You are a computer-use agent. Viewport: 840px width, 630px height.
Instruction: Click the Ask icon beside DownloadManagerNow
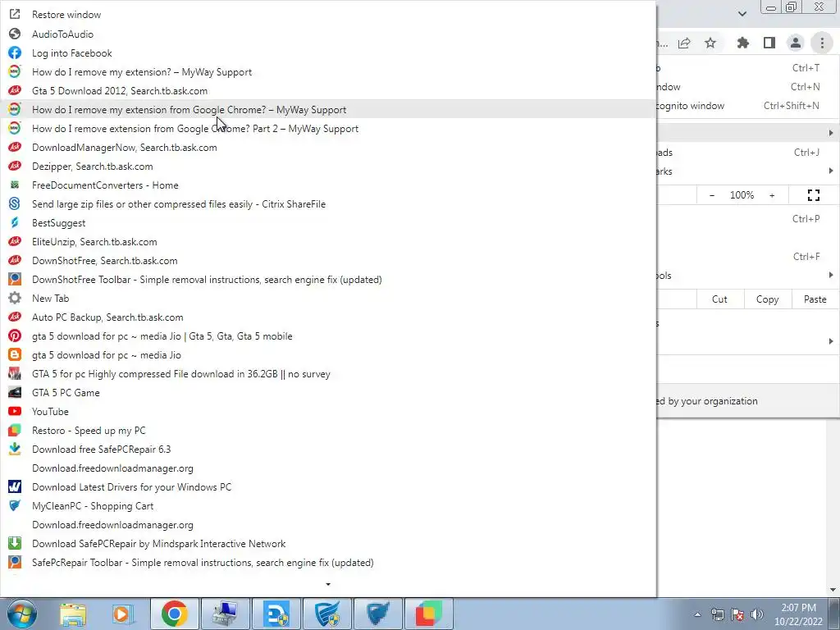(x=15, y=148)
